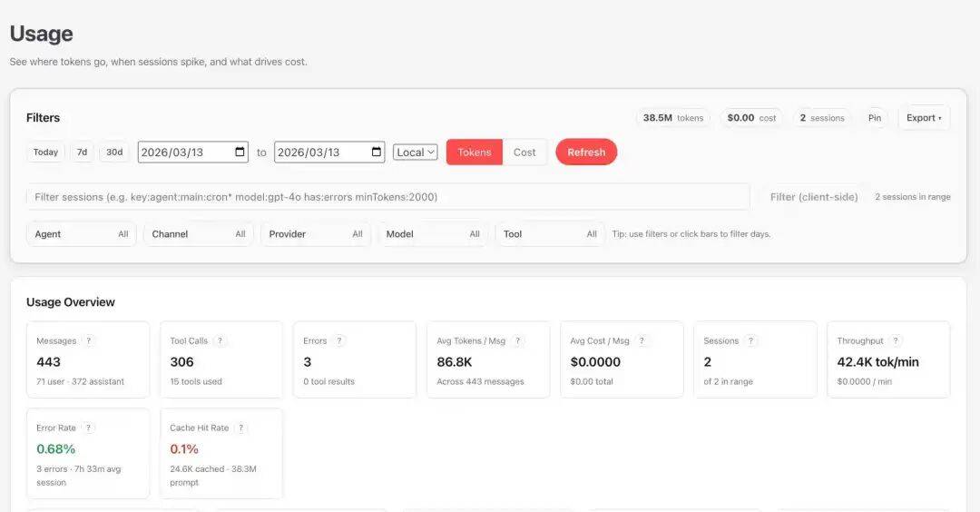Screen dimensions: 980x512
Task: Switch the view to Tokens mode
Action: click(x=475, y=153)
